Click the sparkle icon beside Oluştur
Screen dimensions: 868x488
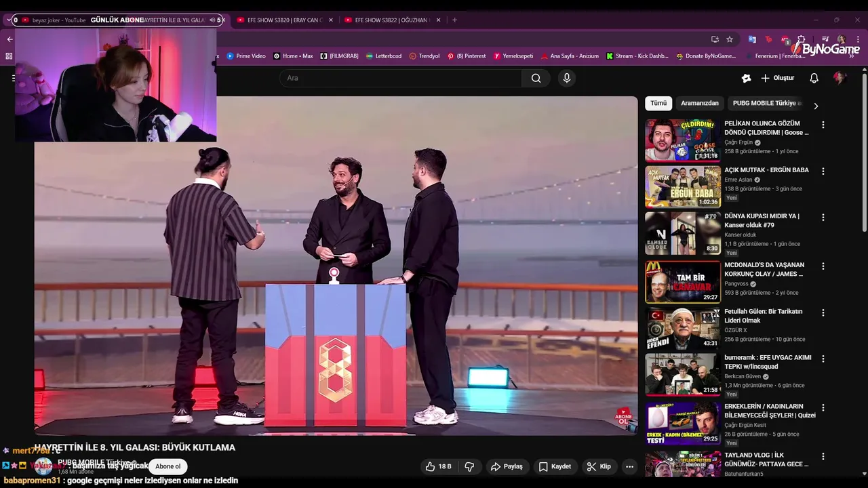pyautogui.click(x=746, y=78)
